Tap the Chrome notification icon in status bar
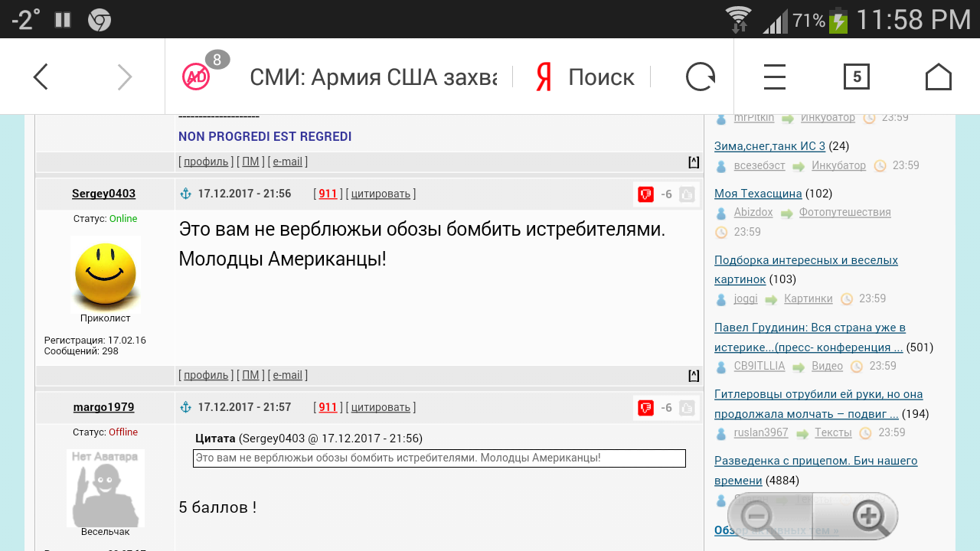980x551 pixels. 100,20
